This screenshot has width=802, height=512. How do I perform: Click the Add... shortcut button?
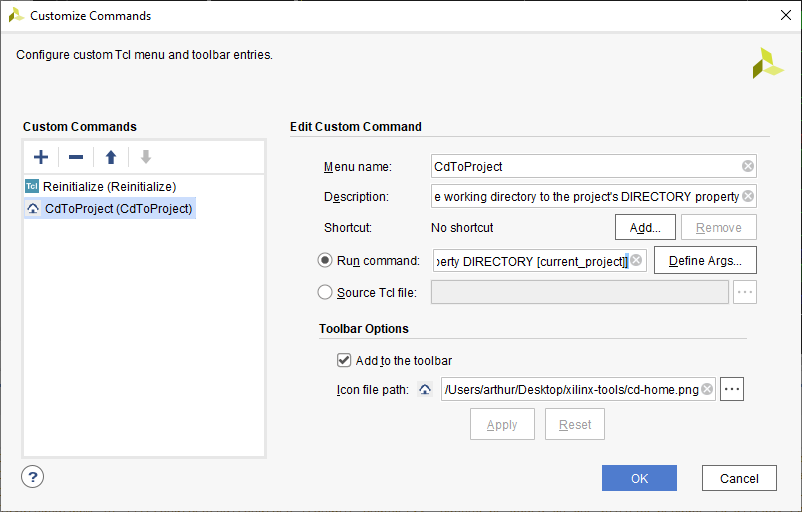point(644,228)
